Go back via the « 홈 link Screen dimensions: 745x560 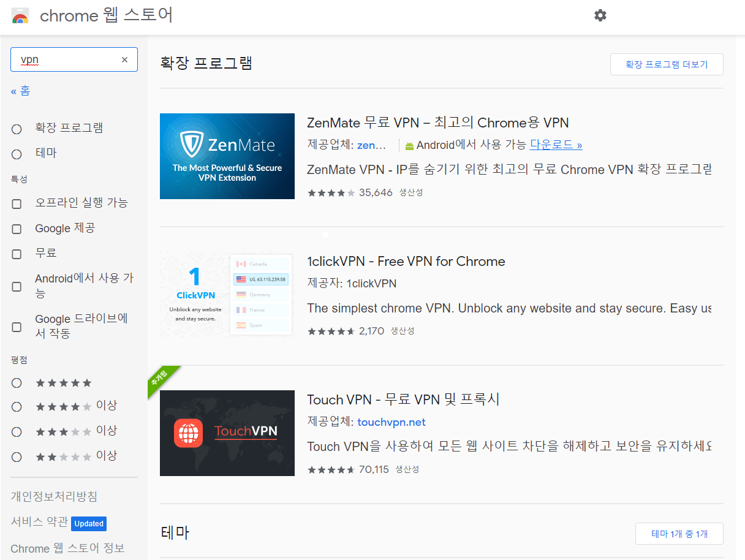tap(20, 91)
